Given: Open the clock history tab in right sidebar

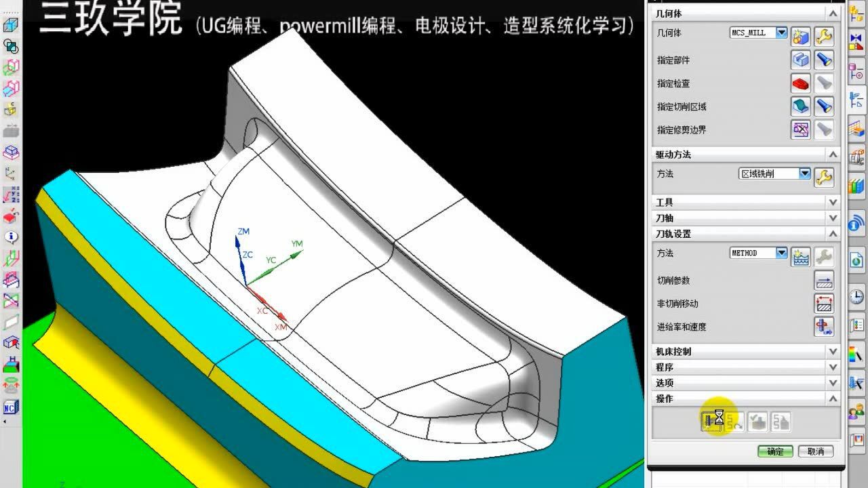Looking at the screenshot, I should pos(857,296).
